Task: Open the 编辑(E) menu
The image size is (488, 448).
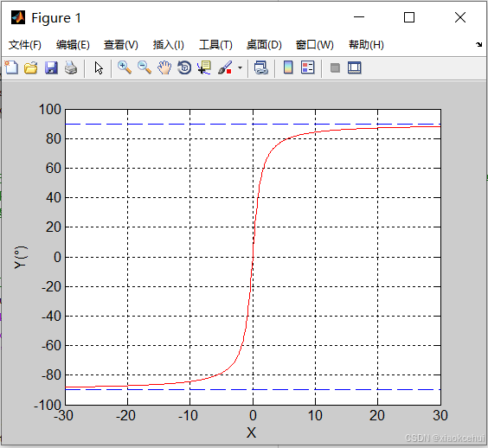Action: coord(73,45)
